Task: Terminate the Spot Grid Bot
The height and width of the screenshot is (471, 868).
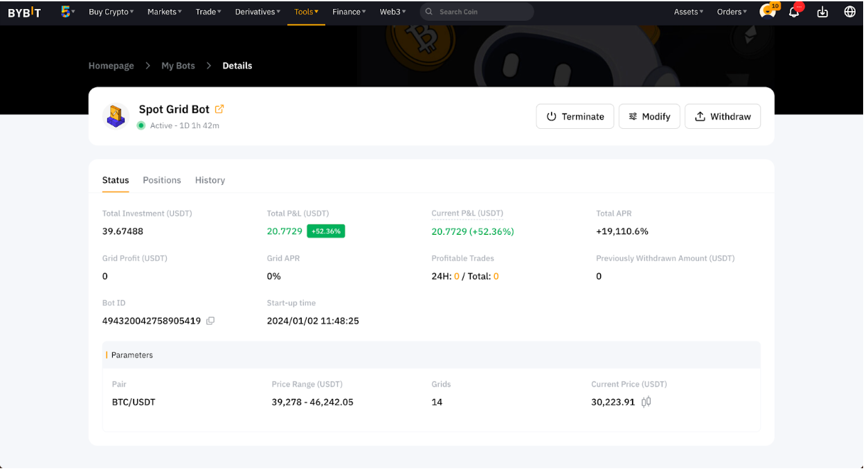Action: pyautogui.click(x=575, y=116)
